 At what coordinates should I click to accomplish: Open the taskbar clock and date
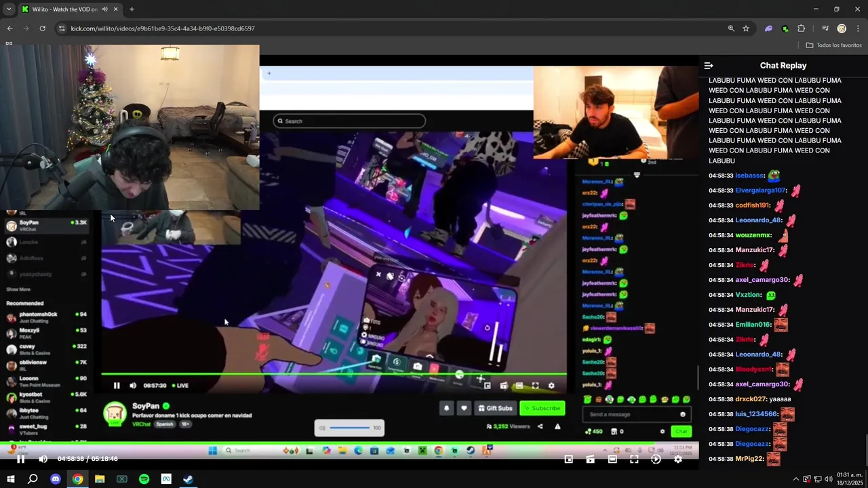click(850, 479)
